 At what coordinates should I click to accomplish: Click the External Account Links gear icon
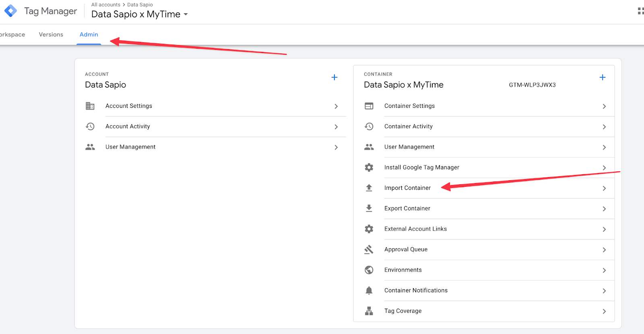(369, 229)
